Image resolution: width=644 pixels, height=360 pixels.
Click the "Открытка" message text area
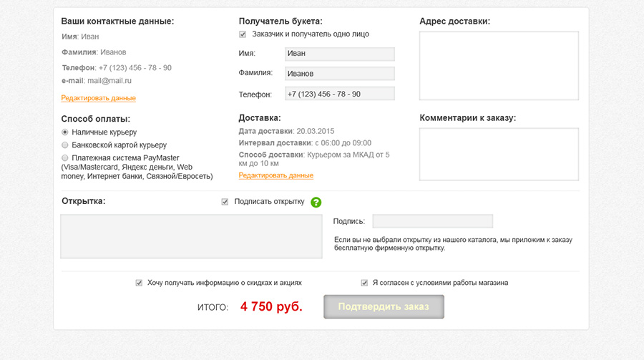191,236
